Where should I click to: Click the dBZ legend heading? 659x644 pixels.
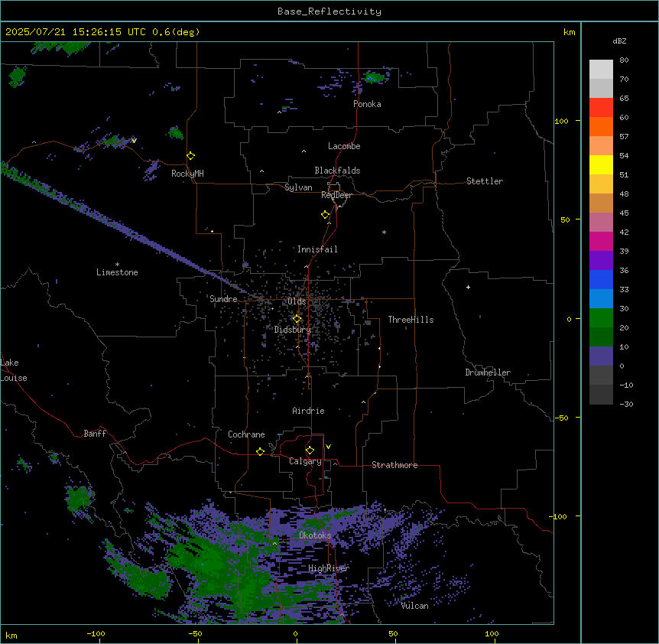[x=619, y=41]
